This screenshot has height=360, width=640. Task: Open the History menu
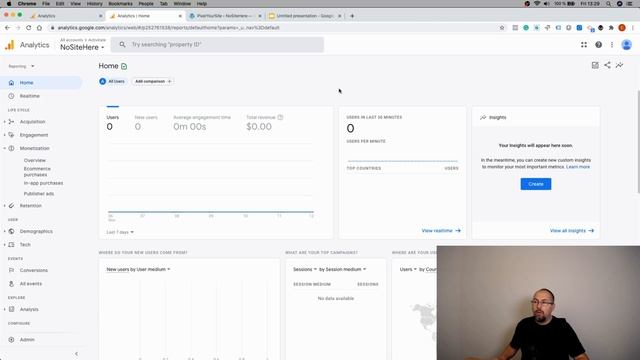coord(94,4)
